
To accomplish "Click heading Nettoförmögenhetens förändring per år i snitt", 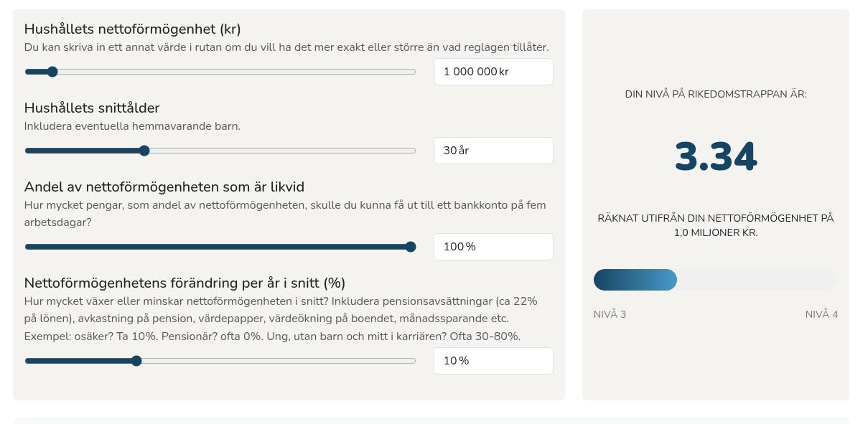I will (185, 283).
